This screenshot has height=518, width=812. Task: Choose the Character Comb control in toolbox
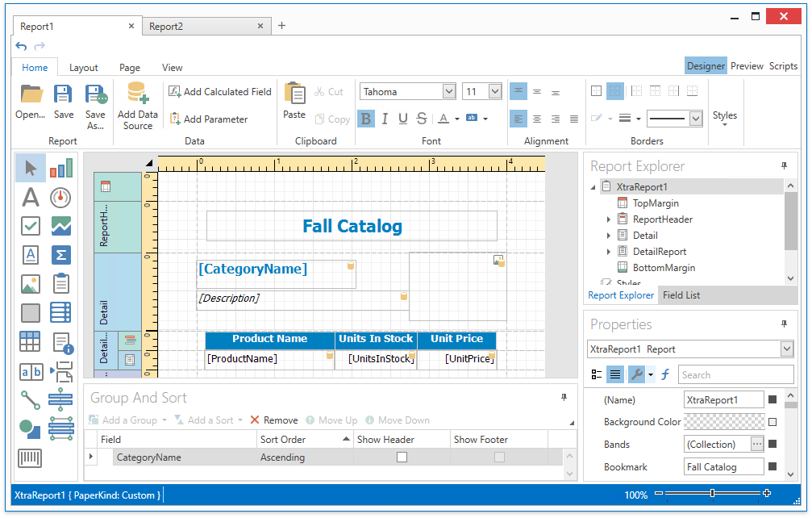[x=31, y=372]
